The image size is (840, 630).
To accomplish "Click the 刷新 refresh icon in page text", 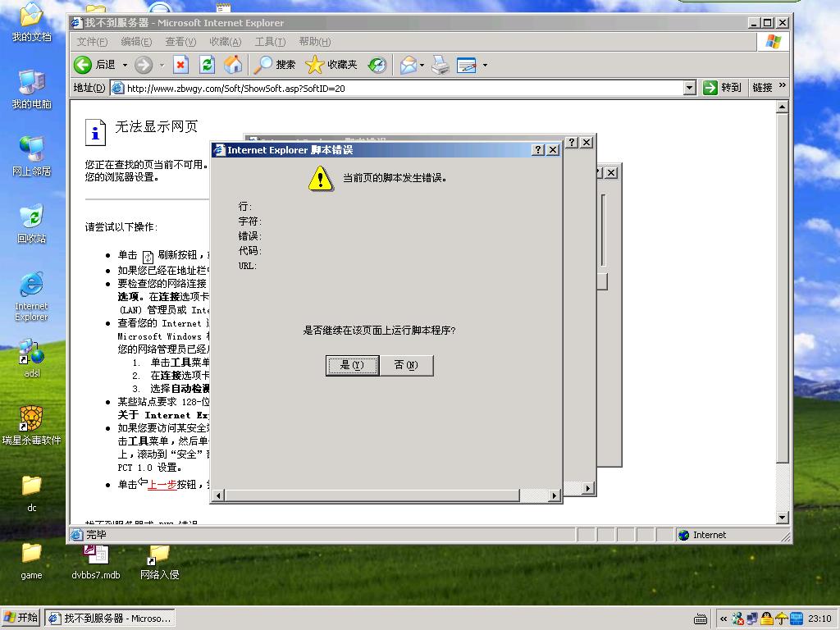I will pyautogui.click(x=148, y=257).
